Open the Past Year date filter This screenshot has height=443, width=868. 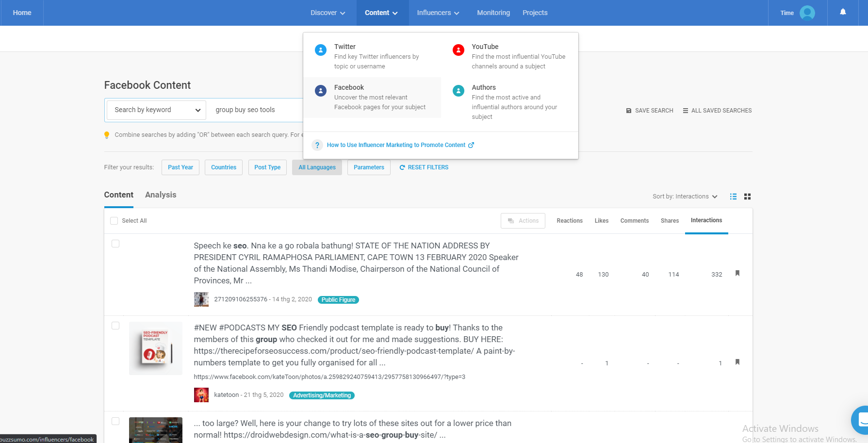pyautogui.click(x=180, y=167)
